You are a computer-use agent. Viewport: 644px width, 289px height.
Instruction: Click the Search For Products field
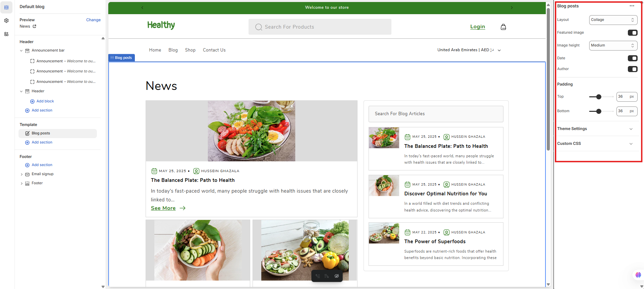320,27
